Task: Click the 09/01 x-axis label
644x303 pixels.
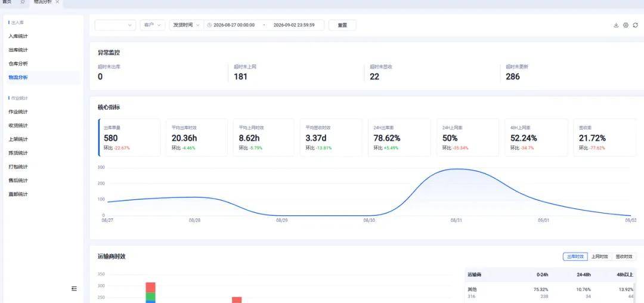Action: click(543, 221)
